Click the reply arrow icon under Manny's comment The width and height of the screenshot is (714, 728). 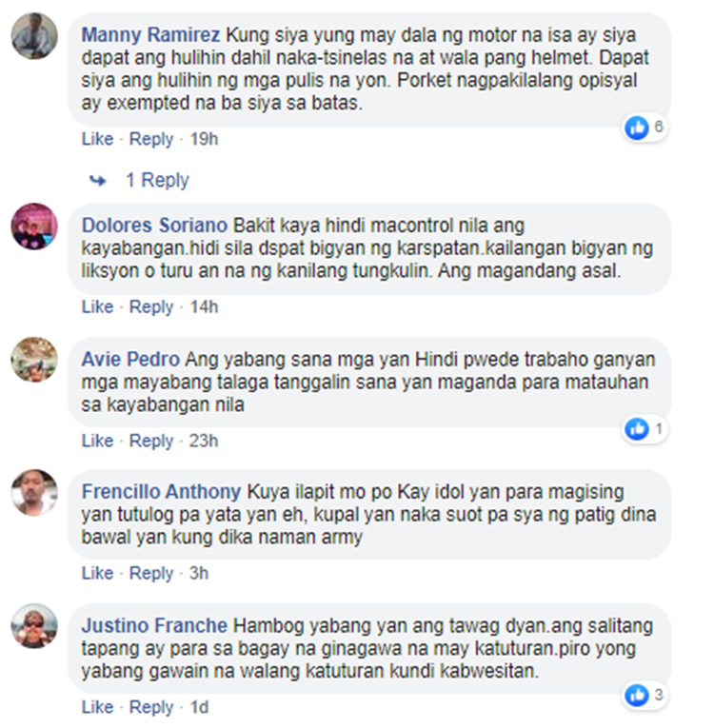pos(98,180)
